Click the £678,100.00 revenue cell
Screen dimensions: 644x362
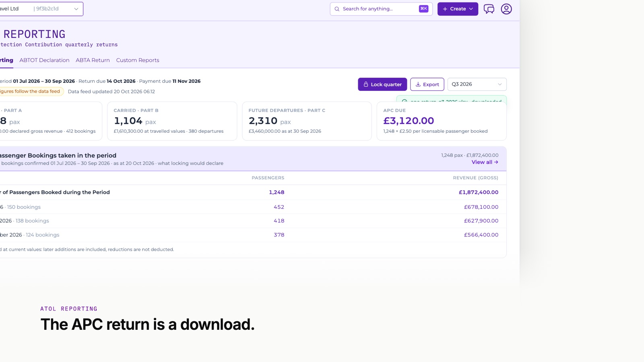481,207
